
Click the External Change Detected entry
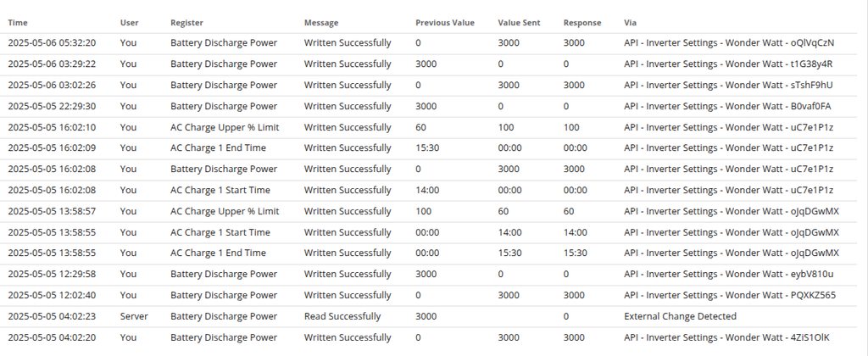point(680,316)
